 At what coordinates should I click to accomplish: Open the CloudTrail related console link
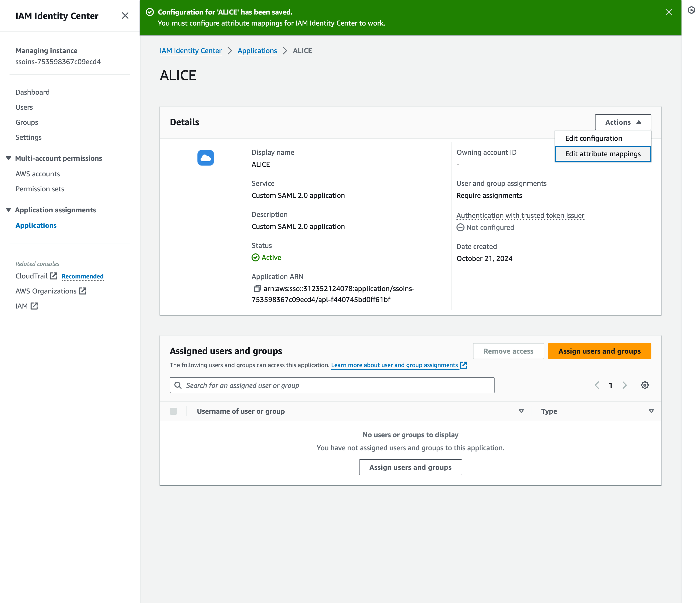point(31,276)
